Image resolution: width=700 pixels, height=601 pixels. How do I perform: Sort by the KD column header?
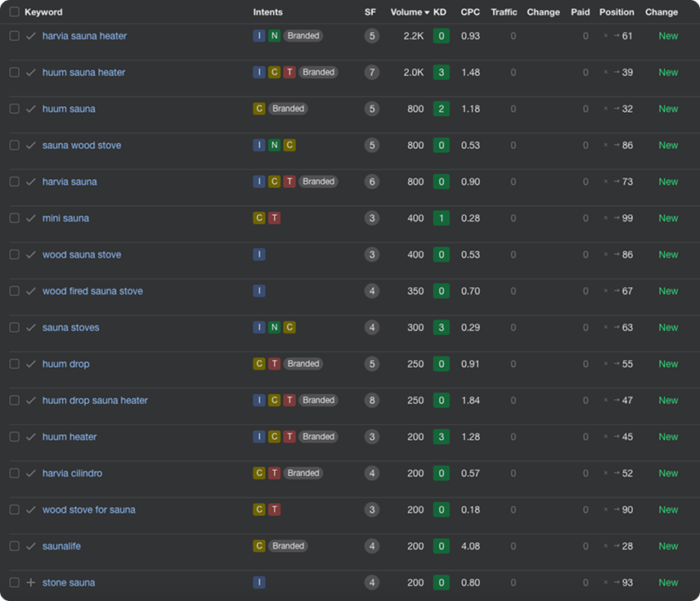pos(440,12)
